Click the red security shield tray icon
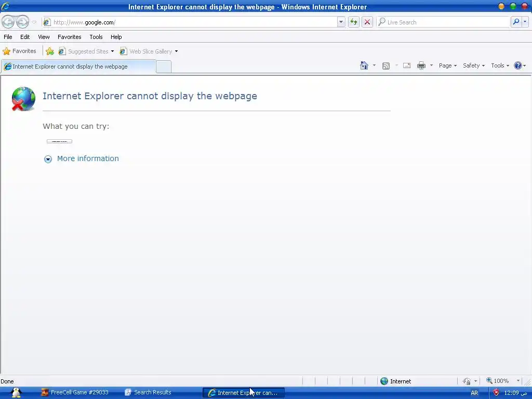 point(496,393)
